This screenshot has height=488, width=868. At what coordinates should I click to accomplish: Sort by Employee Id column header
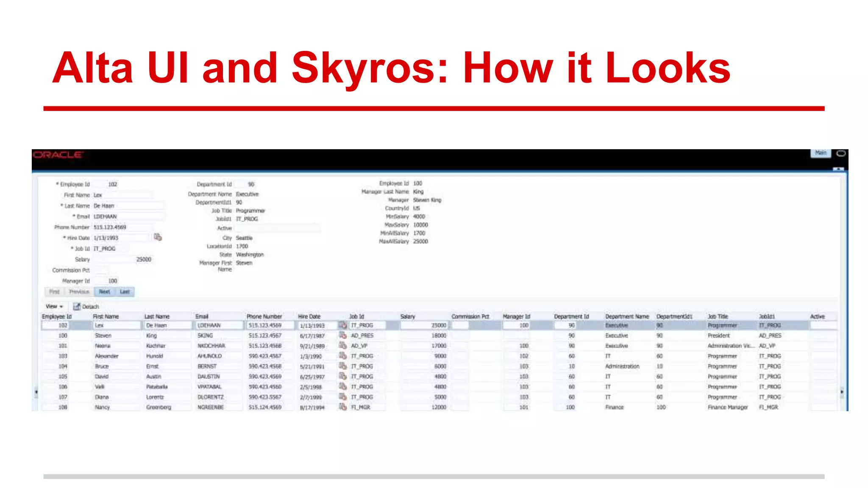click(57, 316)
